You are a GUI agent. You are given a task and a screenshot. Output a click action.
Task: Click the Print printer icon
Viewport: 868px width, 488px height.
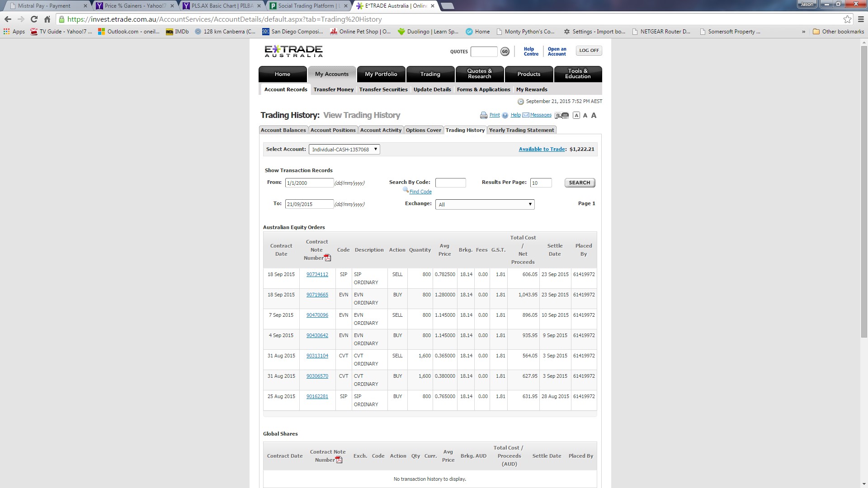(x=484, y=115)
